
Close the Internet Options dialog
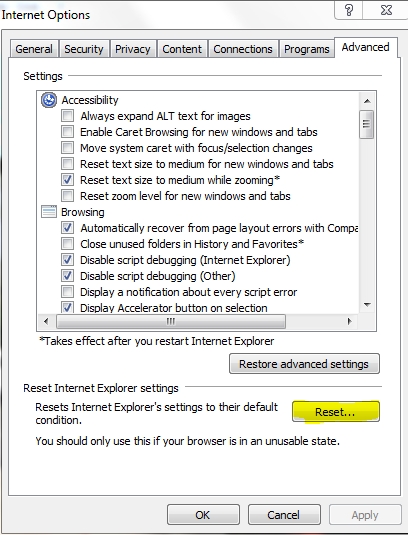[x=386, y=10]
